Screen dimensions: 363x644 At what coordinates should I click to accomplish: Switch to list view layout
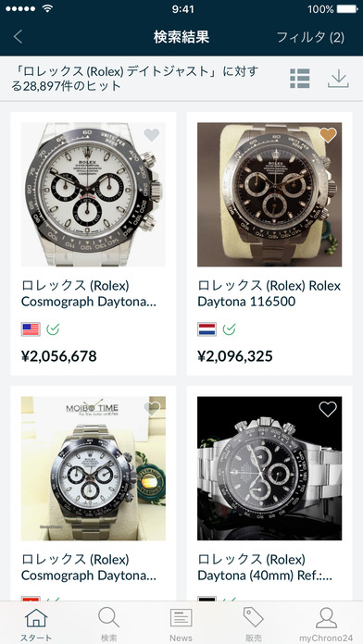click(x=300, y=78)
